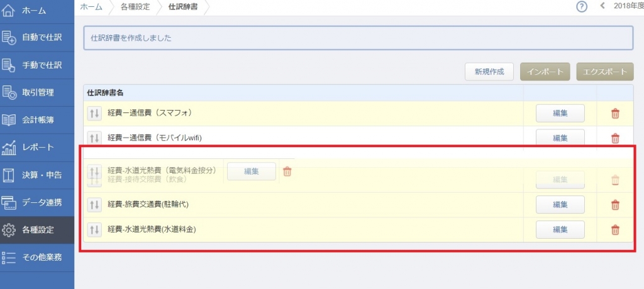Edit 経費ー通信費（スマフォ） entry
Screen dimensions: 644x289
point(560,113)
